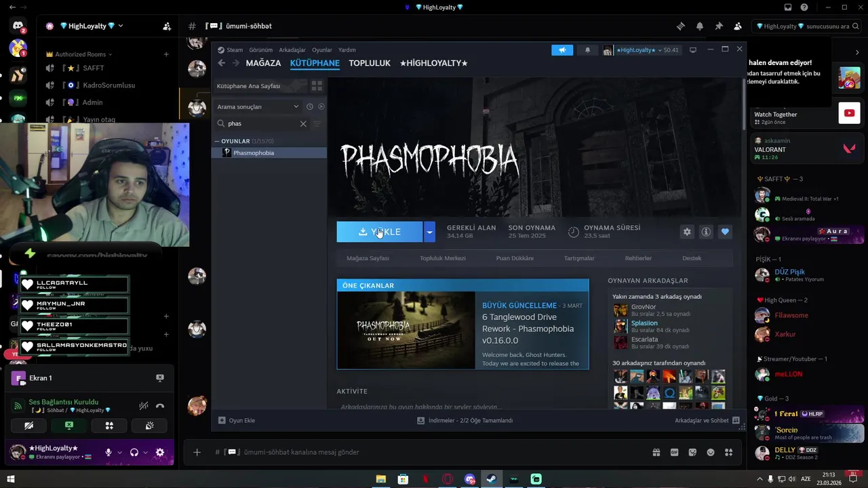Open the Arkadaşlar menu in Steam
Screen dimensions: 868x488
pos(292,50)
